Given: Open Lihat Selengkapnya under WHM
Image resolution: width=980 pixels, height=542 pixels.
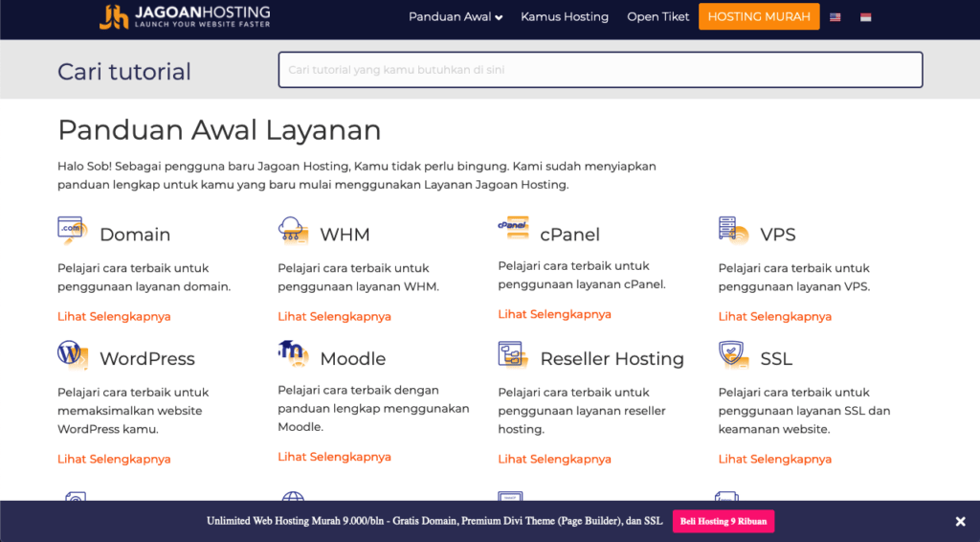Looking at the screenshot, I should click(334, 316).
